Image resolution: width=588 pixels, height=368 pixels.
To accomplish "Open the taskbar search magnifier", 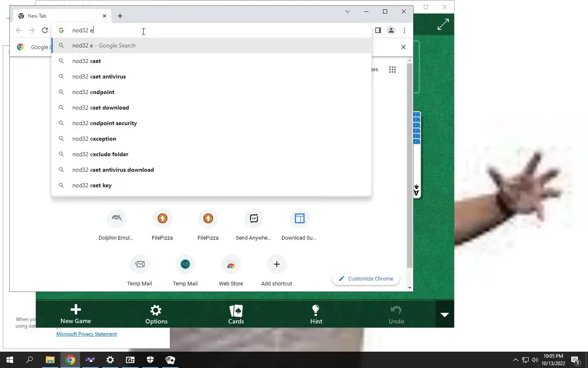I will pos(29,360).
